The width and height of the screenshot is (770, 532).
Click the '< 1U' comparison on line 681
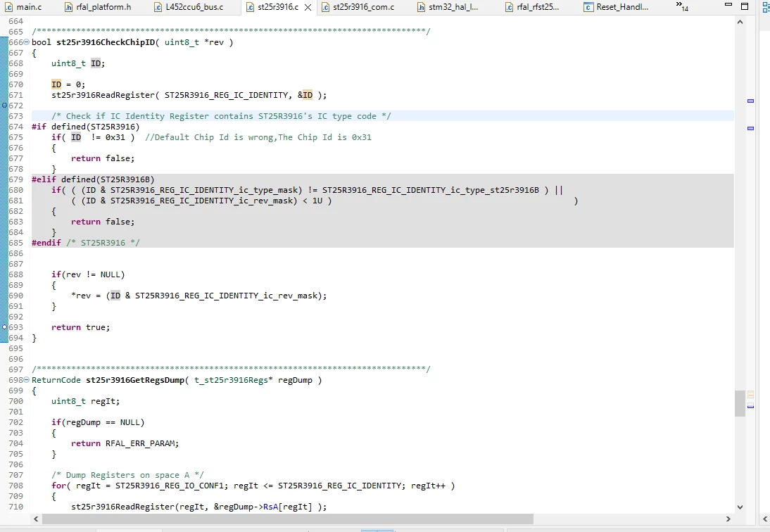tap(313, 201)
